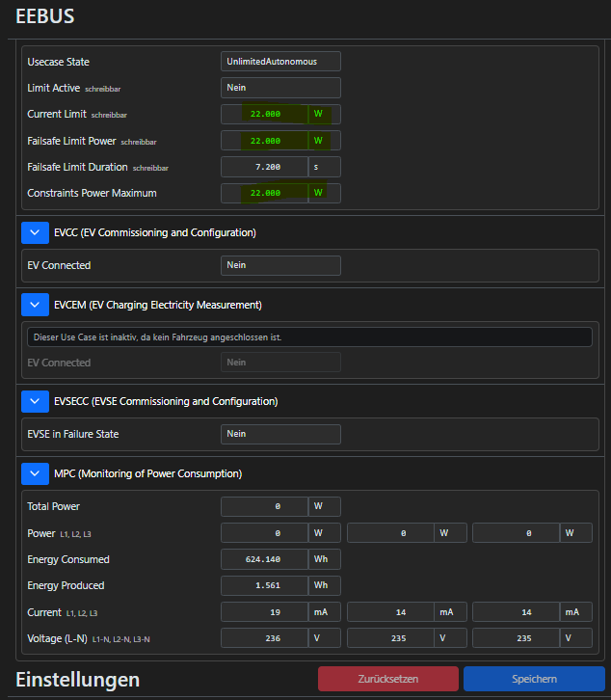Viewport: 611px width, 700px height.
Task: Click the Energy Consumed value field
Action: [264, 559]
